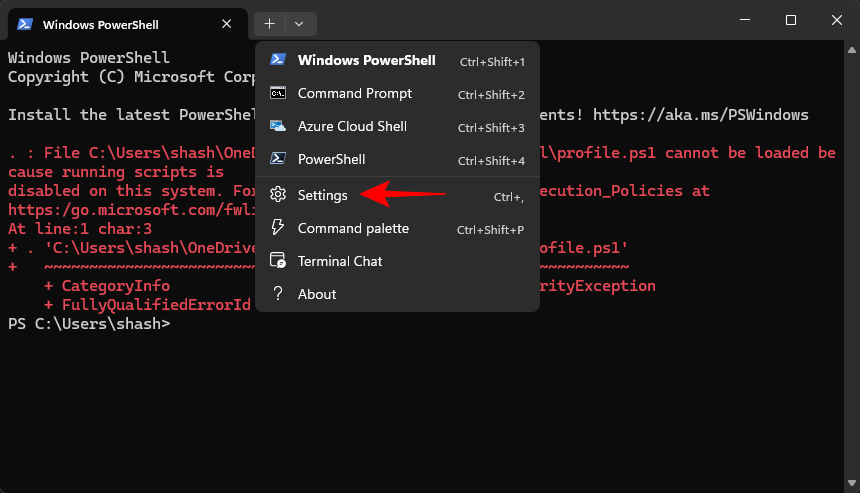Switch to the Windows PowerShell tab

(x=110, y=24)
